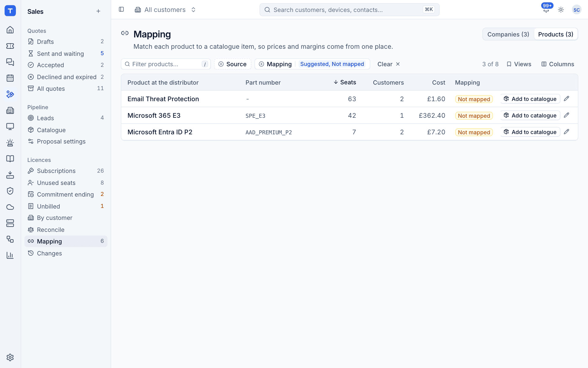
Task: Open Declined and expired quotes
Action: tap(66, 77)
